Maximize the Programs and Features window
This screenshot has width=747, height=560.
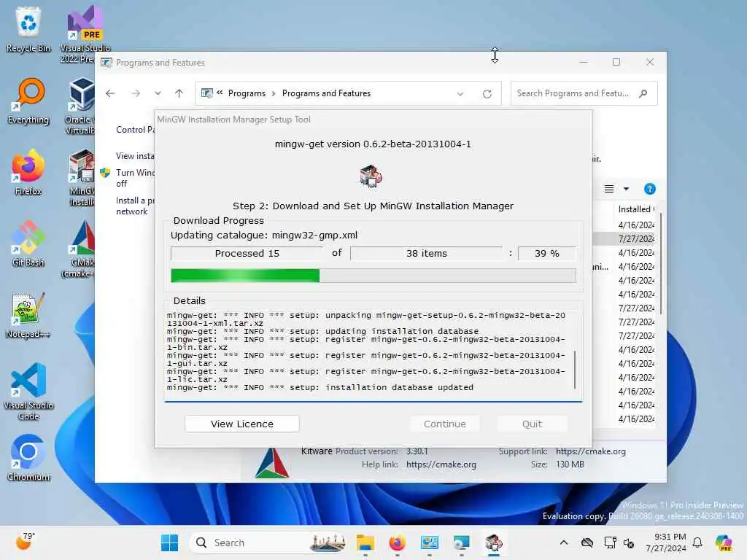click(616, 63)
